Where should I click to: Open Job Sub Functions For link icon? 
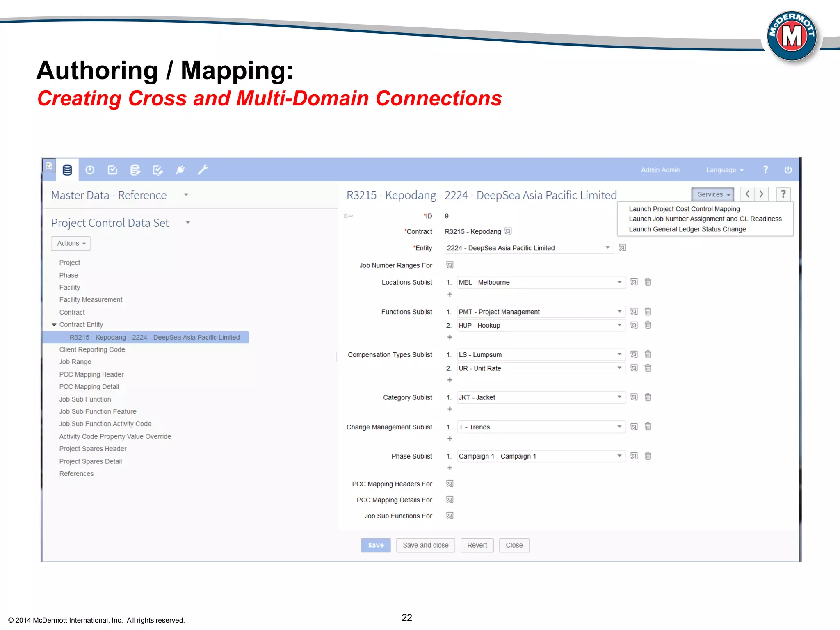[x=450, y=516]
